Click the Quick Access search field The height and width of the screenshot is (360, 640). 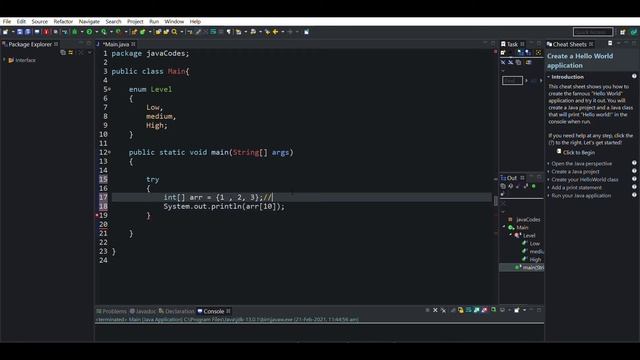[593, 32]
